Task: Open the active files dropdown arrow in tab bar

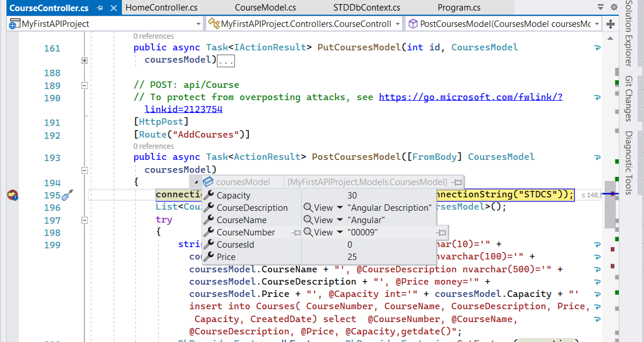Action: (601, 7)
